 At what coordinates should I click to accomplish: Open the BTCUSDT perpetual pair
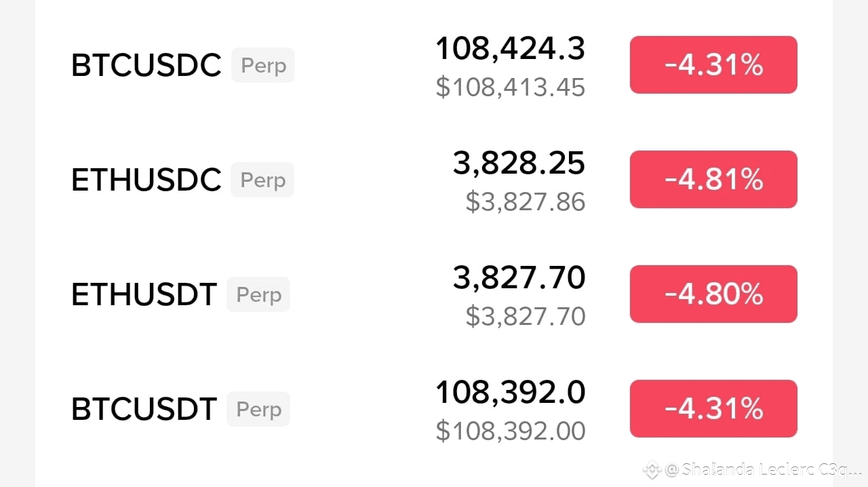144,410
